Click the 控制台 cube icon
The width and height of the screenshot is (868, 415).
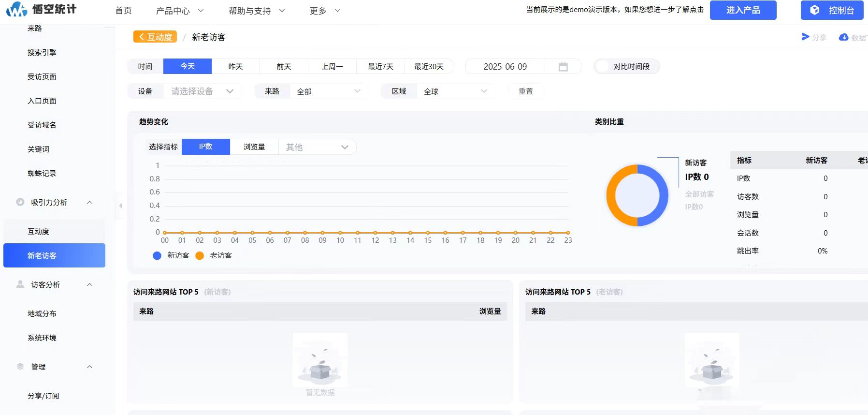pyautogui.click(x=815, y=10)
